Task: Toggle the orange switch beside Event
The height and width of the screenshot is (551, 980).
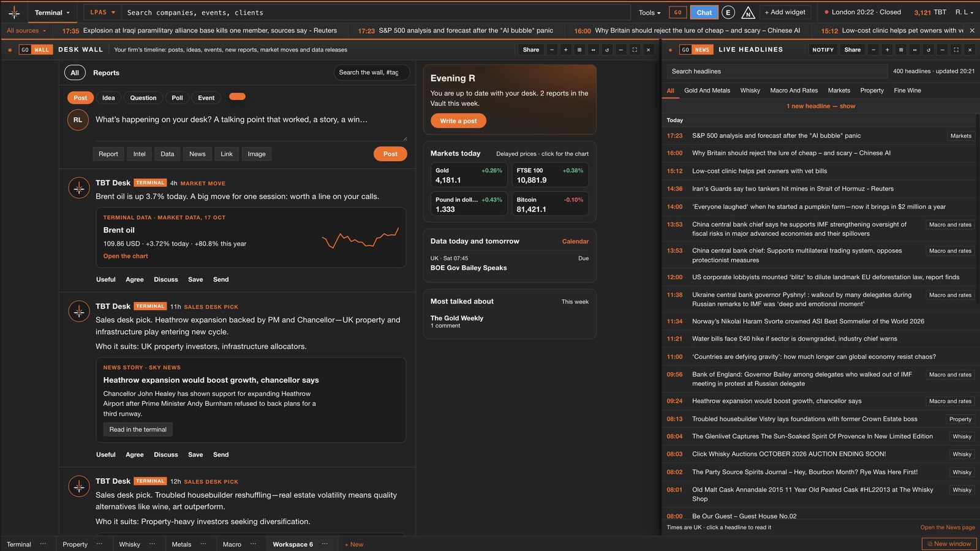Action: (237, 96)
